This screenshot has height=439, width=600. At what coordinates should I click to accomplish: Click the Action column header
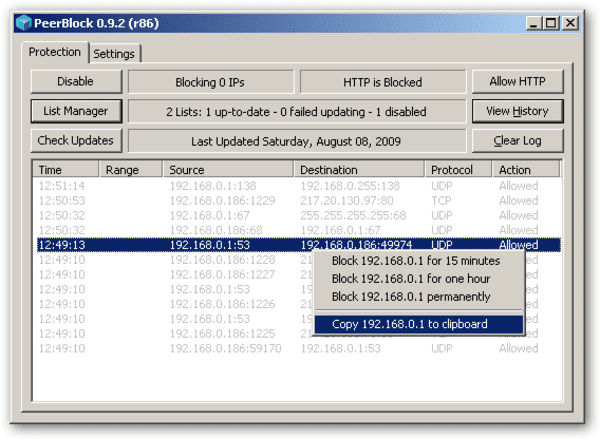(x=526, y=170)
